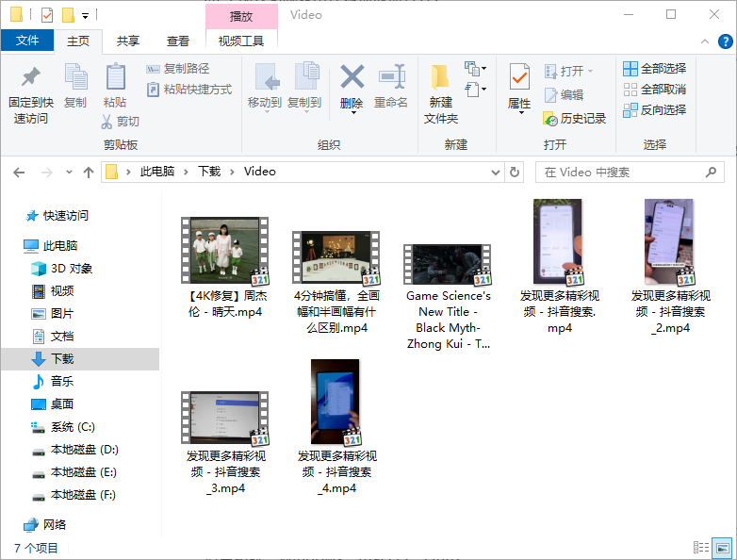737x560 pixels.
Task: Refresh the Video folder view
Action: [515, 173]
